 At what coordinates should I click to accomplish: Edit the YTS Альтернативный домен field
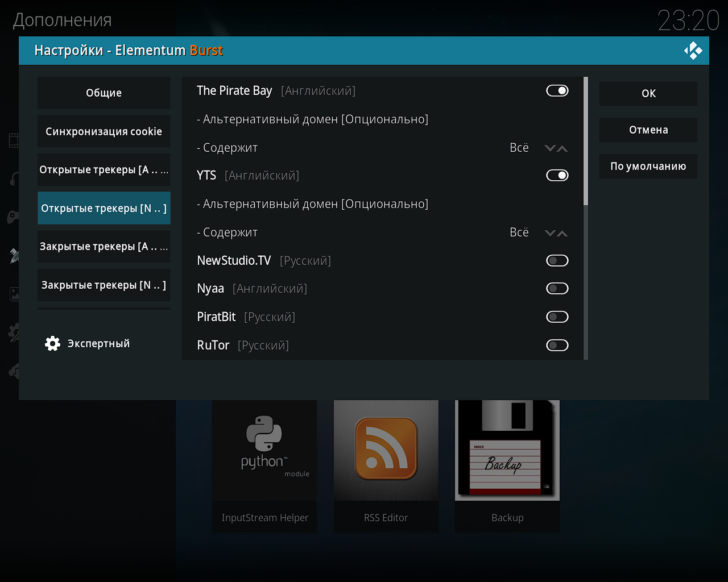383,204
